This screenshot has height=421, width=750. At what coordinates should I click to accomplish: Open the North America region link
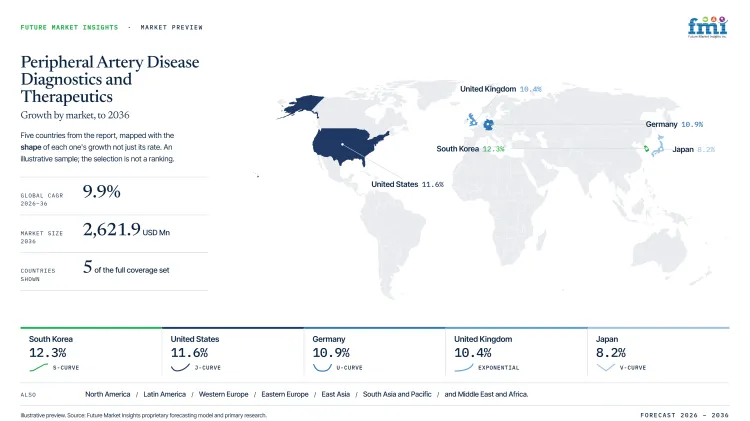[108, 394]
